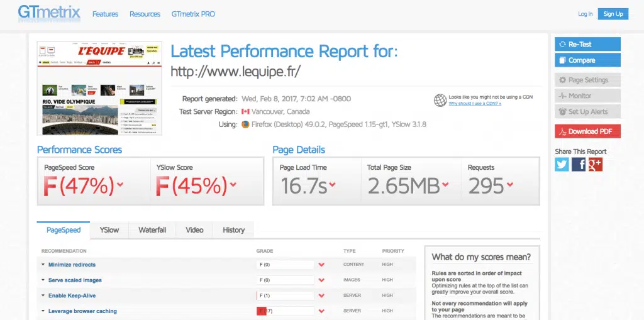The width and height of the screenshot is (644, 320).
Task: Click the Download PDF button
Action: [588, 131]
